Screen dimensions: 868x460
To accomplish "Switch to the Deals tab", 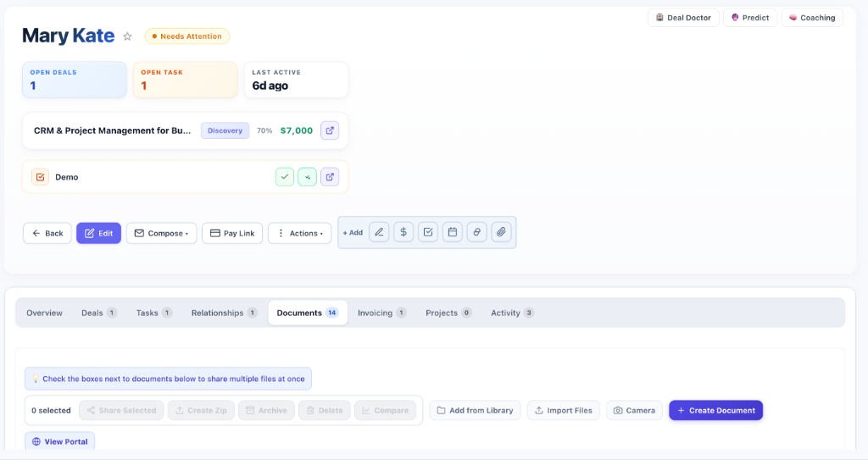I will [x=98, y=313].
